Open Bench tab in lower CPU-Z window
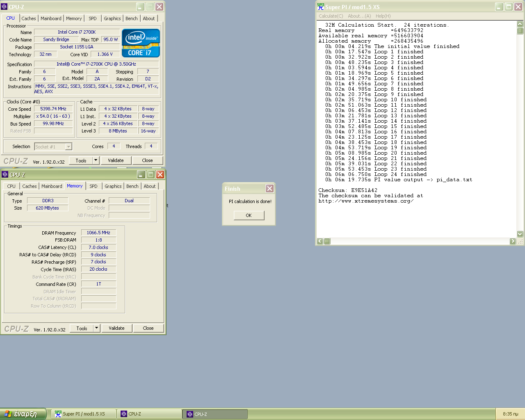The width and height of the screenshot is (525, 420). point(132,186)
